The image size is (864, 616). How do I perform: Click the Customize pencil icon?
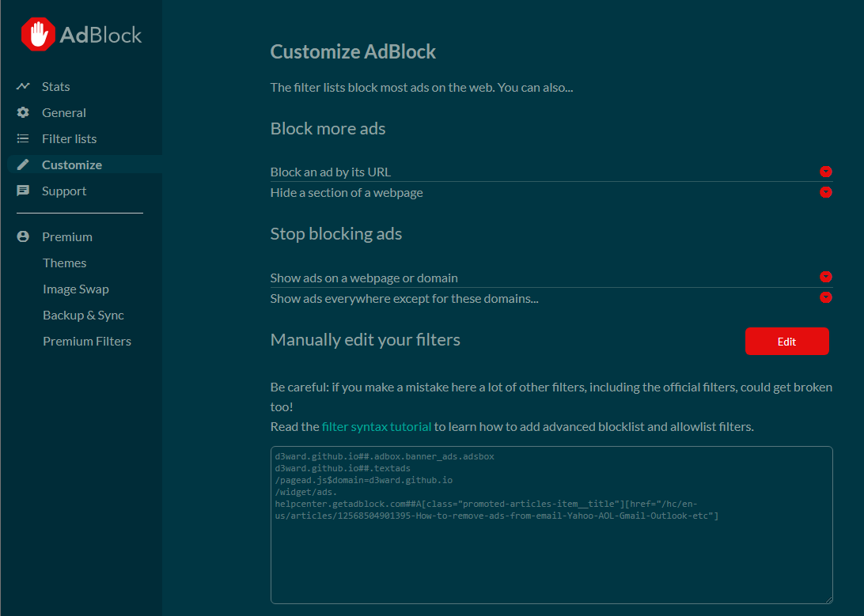pyautogui.click(x=23, y=164)
